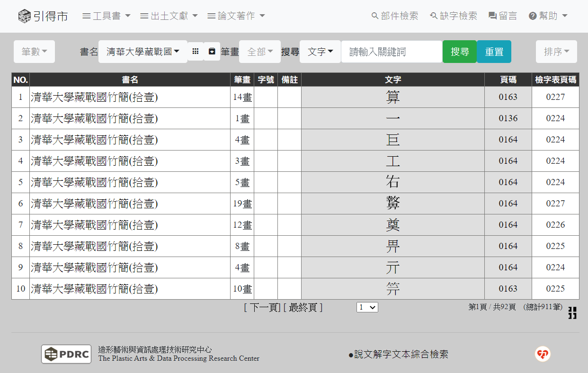Open the 文字 search type dropdown
Image resolution: width=588 pixels, height=373 pixels.
click(x=320, y=52)
